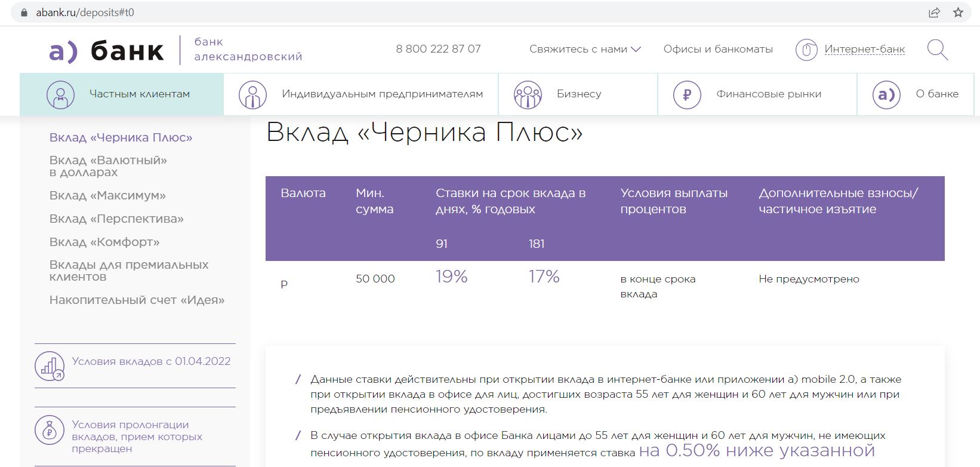
Task: Click the address bar URL abank.ru/deposits#t0
Action: pos(85,13)
